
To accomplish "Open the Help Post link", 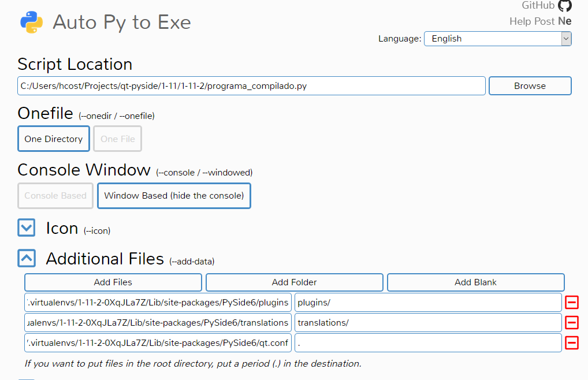I will point(532,21).
